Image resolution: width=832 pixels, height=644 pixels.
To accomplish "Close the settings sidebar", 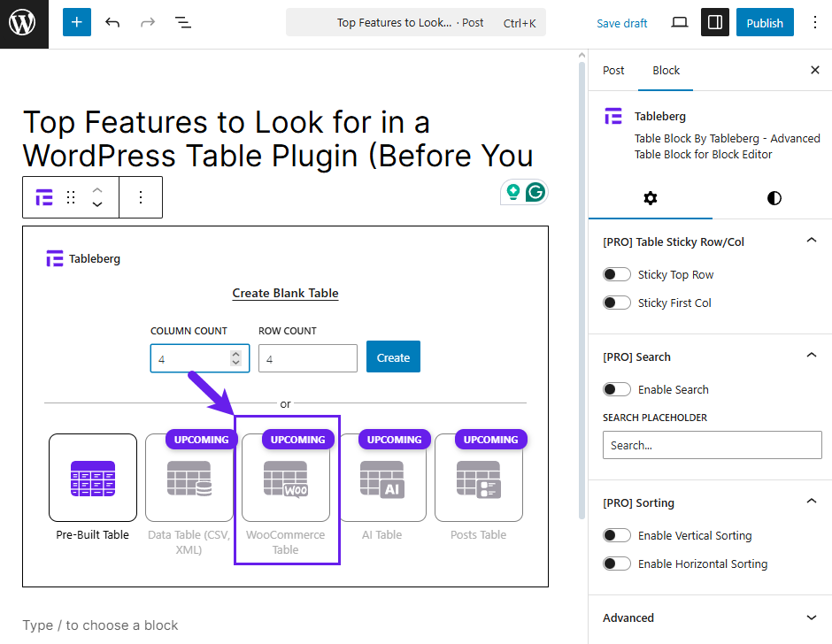I will click(x=815, y=70).
